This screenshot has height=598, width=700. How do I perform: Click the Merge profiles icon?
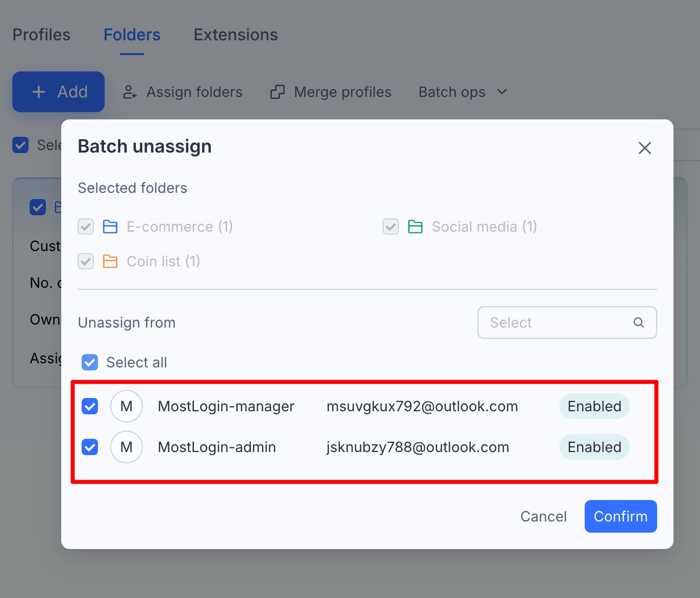[278, 92]
